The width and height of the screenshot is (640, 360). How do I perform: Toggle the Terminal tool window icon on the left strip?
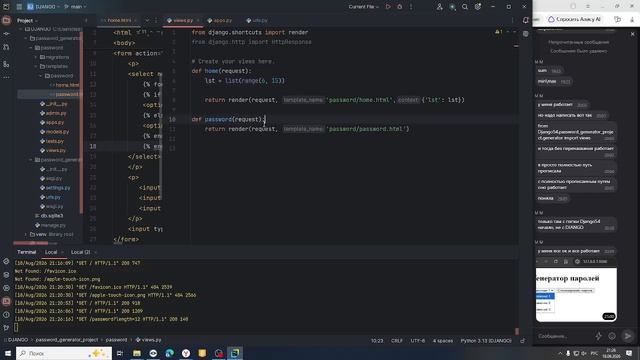tap(6, 302)
